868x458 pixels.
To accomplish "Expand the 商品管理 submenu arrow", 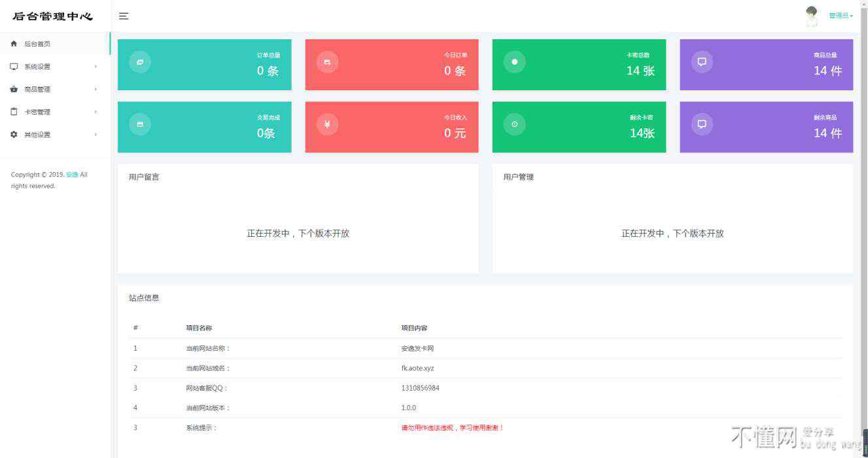I will (x=95, y=89).
